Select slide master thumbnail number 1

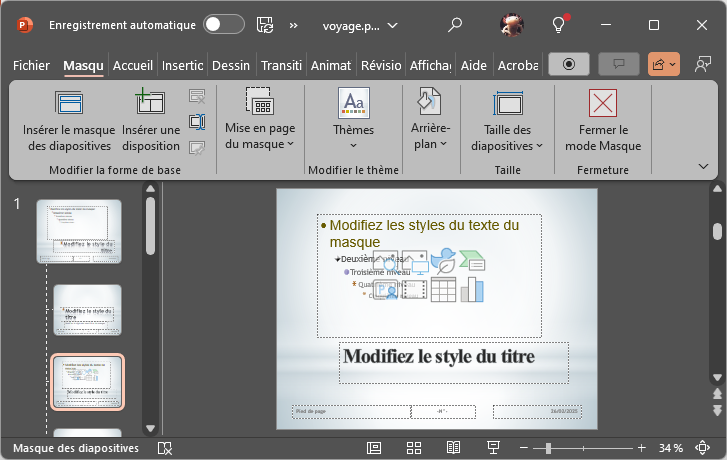coord(79,231)
